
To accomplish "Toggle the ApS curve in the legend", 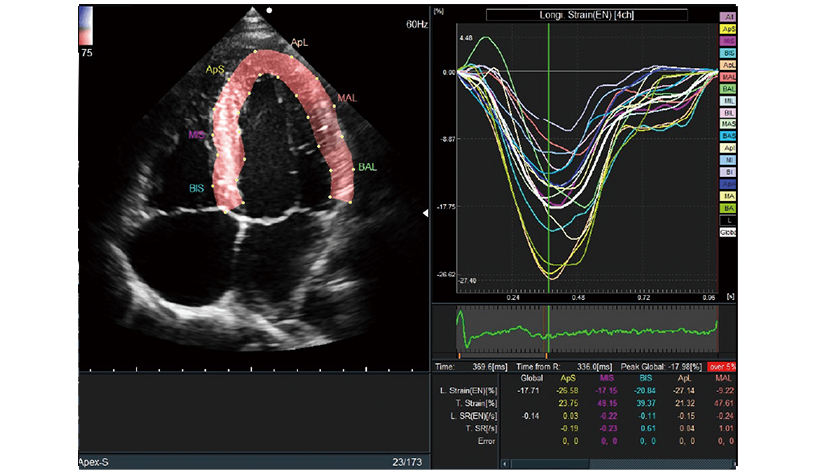I will (x=730, y=30).
